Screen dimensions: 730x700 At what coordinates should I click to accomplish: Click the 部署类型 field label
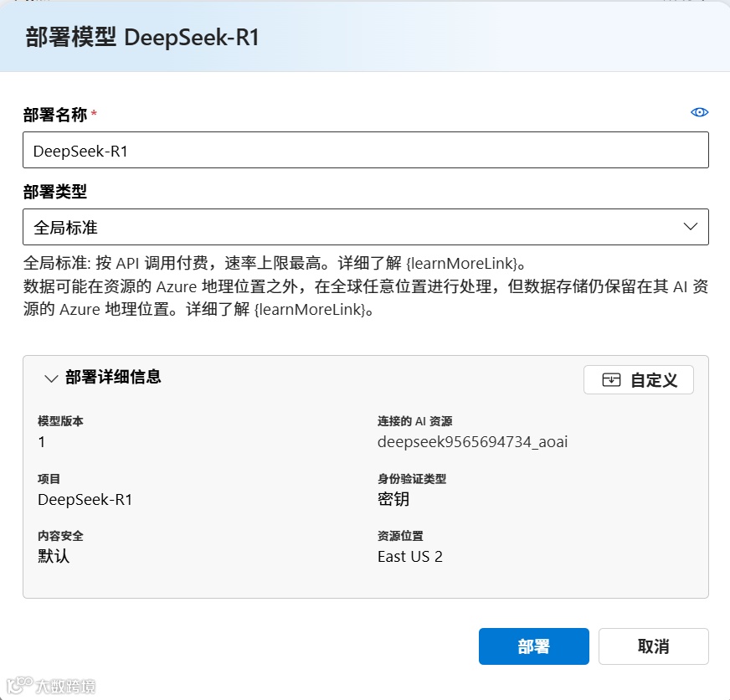(55, 192)
